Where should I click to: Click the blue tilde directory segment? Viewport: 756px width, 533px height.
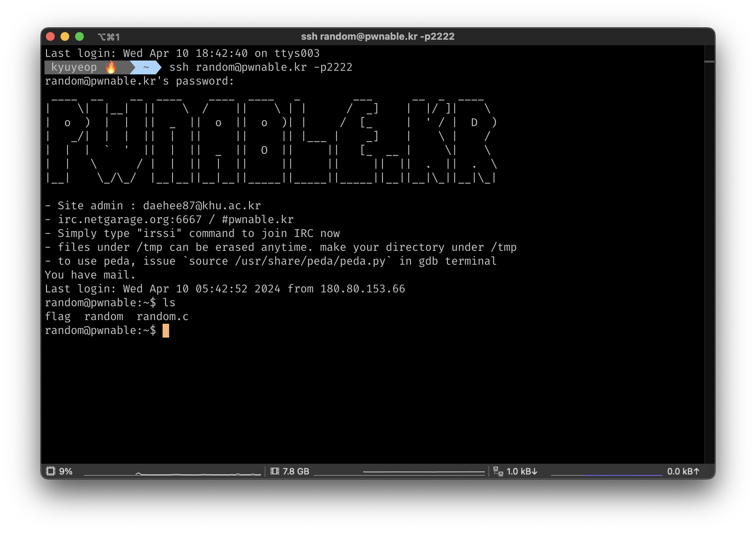click(146, 67)
